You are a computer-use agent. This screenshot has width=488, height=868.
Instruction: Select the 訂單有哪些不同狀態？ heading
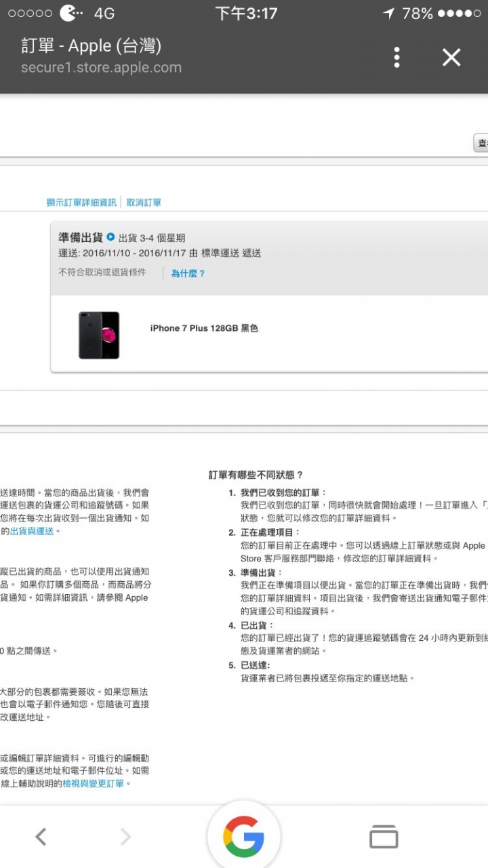pos(256,475)
